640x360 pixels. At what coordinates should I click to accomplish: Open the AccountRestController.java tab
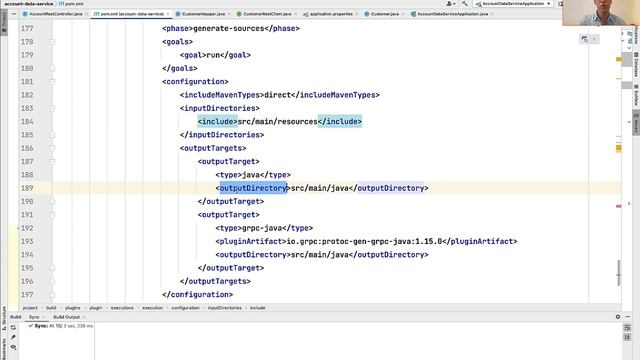coord(56,14)
